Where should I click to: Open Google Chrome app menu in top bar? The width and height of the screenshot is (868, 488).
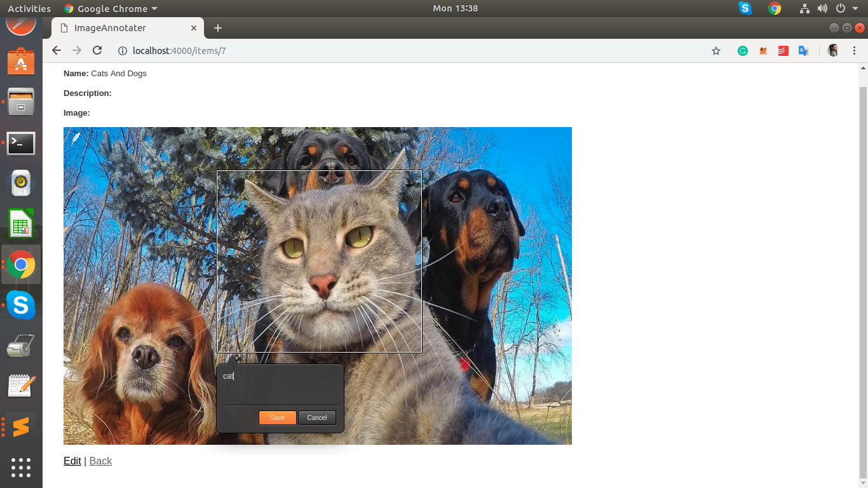click(111, 8)
